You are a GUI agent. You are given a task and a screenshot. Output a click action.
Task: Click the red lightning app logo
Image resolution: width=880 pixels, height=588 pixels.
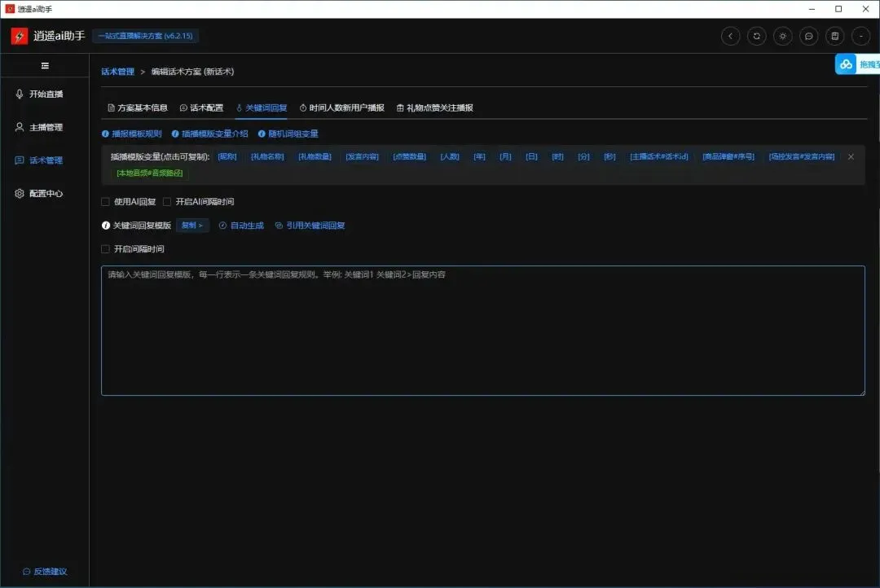[x=20, y=36]
